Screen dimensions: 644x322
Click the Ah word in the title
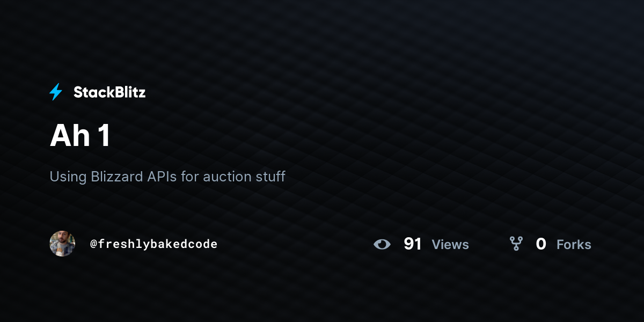[x=70, y=136]
